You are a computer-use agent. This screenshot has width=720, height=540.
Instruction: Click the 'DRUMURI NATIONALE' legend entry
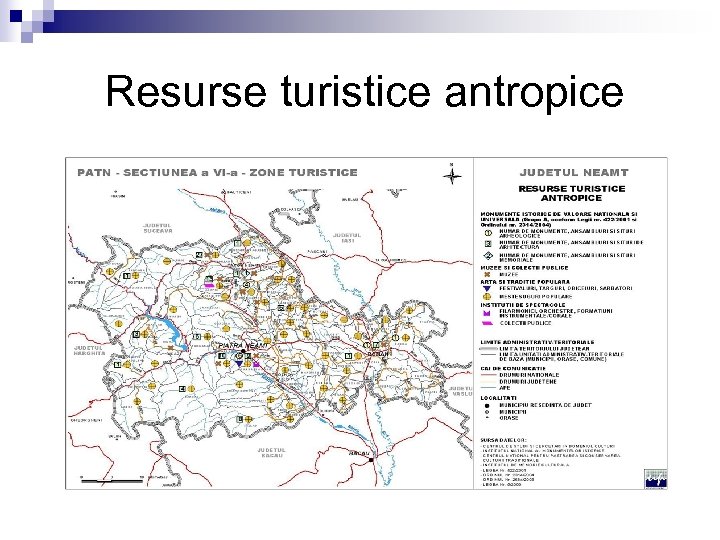point(529,375)
